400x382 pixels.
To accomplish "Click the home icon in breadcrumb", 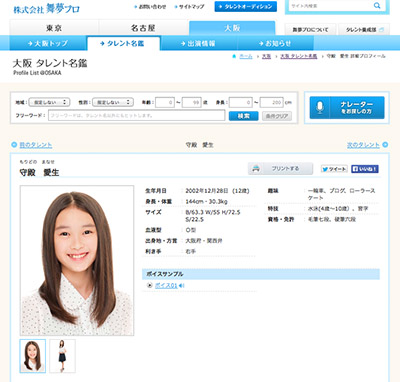I will [x=234, y=56].
